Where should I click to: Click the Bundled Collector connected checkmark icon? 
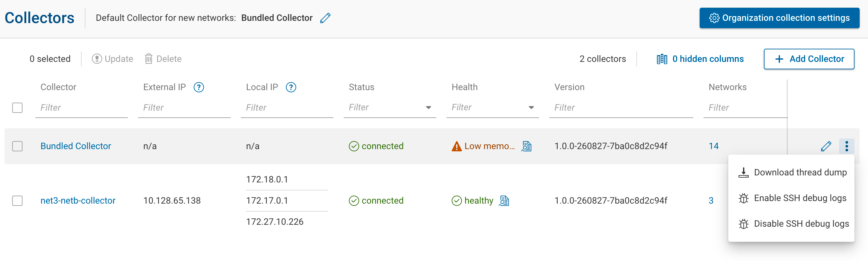354,146
